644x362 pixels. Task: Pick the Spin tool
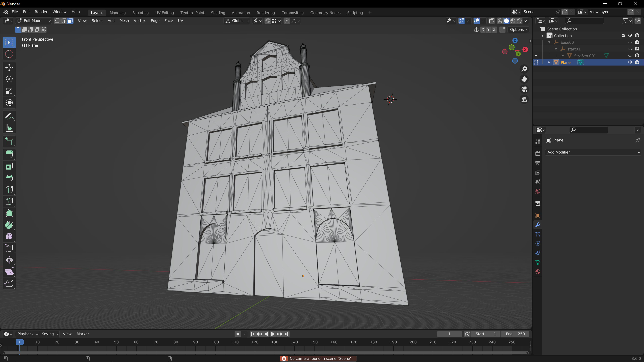tap(9, 225)
